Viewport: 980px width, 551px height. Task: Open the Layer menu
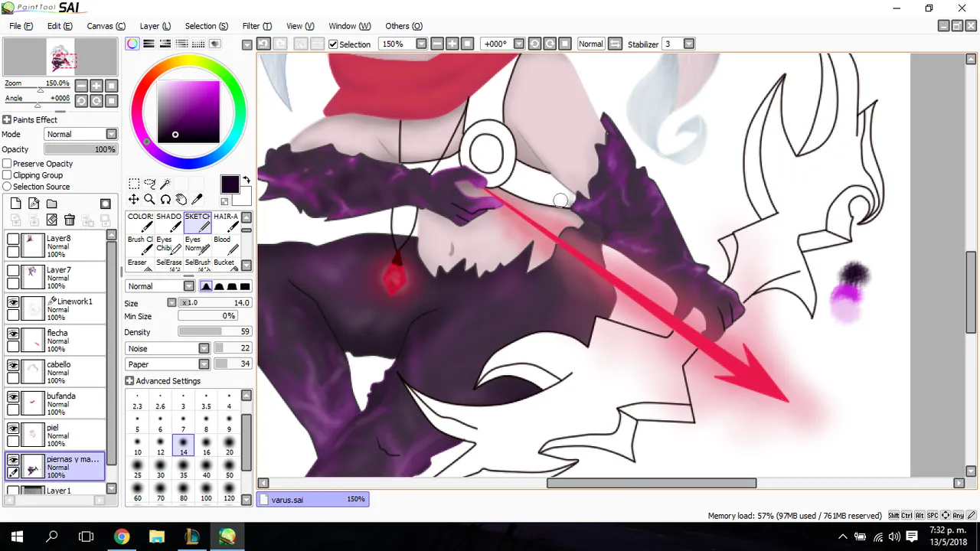155,26
